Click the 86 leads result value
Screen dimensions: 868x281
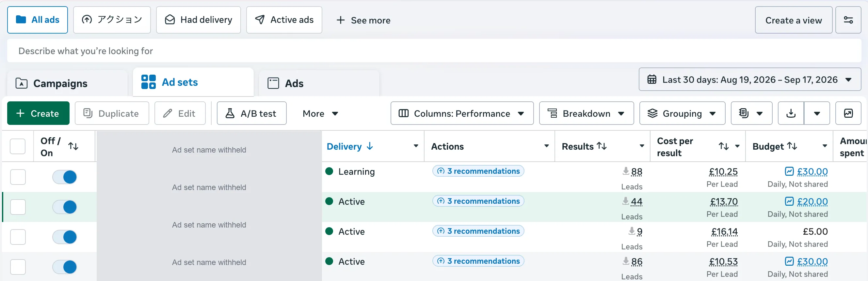click(636, 261)
